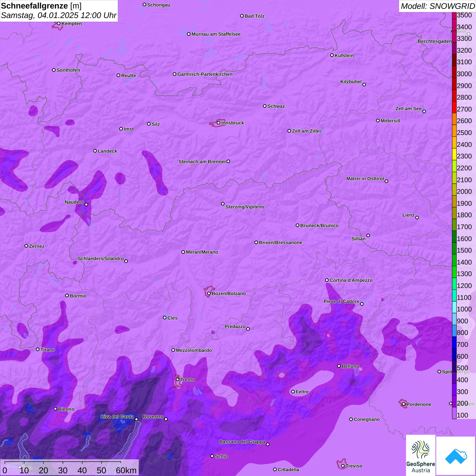Click the "Schlanders/Silandro" map label
This screenshot has height=476, width=476.
tap(101, 258)
